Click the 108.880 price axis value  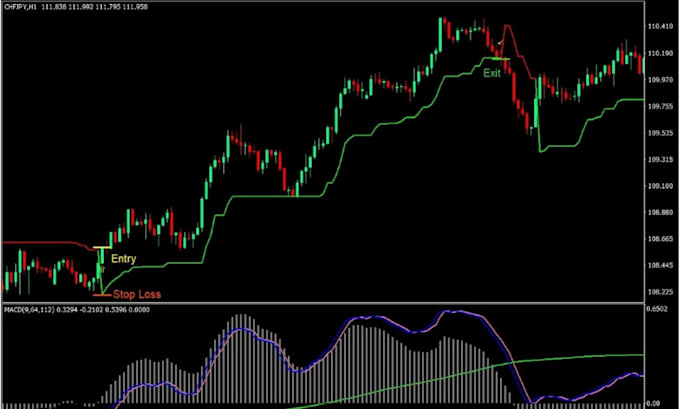pos(660,213)
